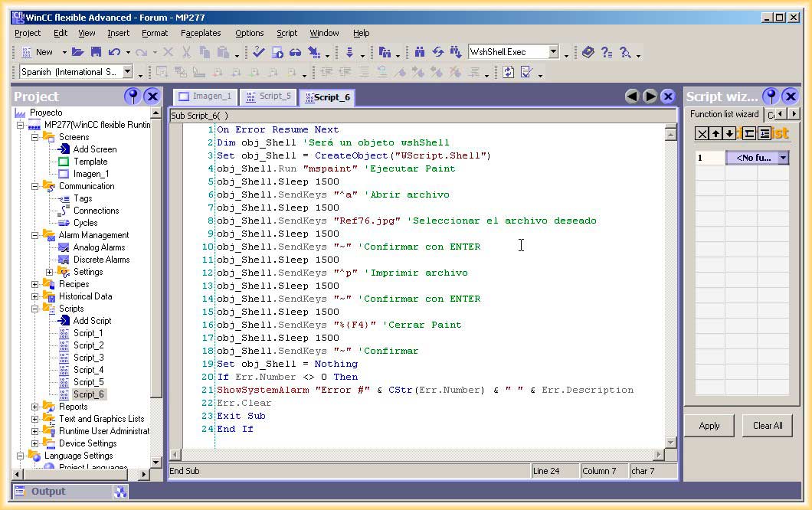
Task: Pin the Project panel with pushpin icon
Action: pyautogui.click(x=133, y=96)
